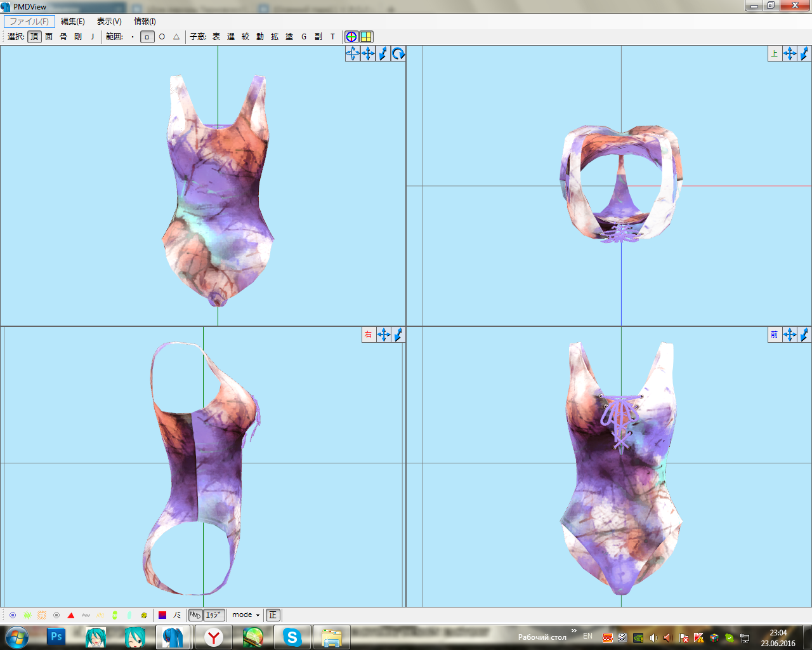Viewport: 812px width, 650px height.
Task: Toggle bone selection mode 骨
Action: coord(63,37)
